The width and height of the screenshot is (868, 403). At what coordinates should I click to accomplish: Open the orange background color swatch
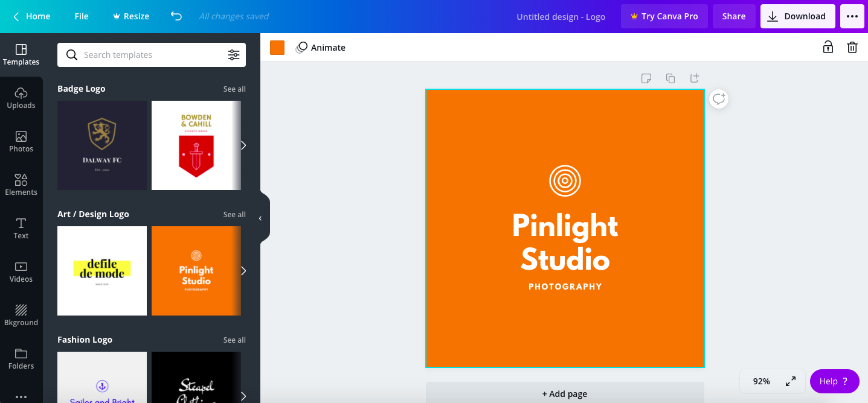click(x=277, y=48)
